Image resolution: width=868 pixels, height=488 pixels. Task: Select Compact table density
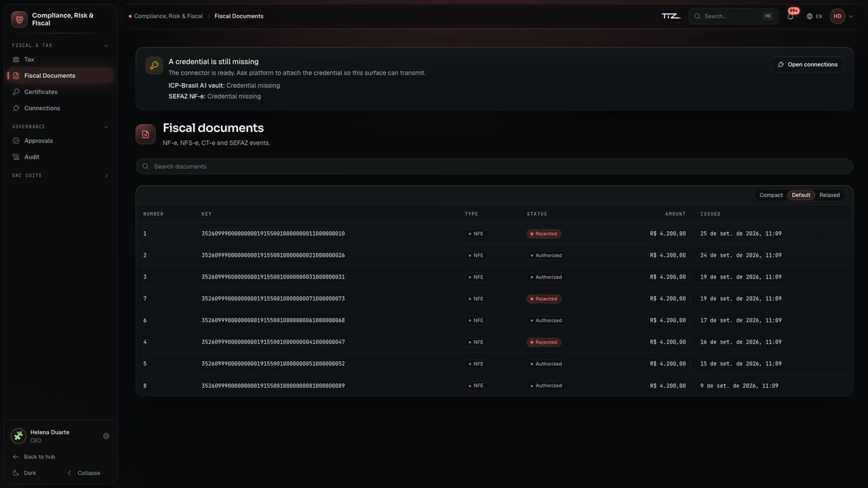point(771,195)
